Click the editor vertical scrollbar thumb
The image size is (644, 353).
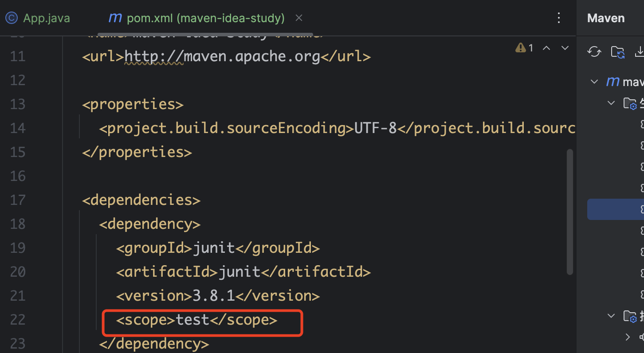tap(570, 212)
